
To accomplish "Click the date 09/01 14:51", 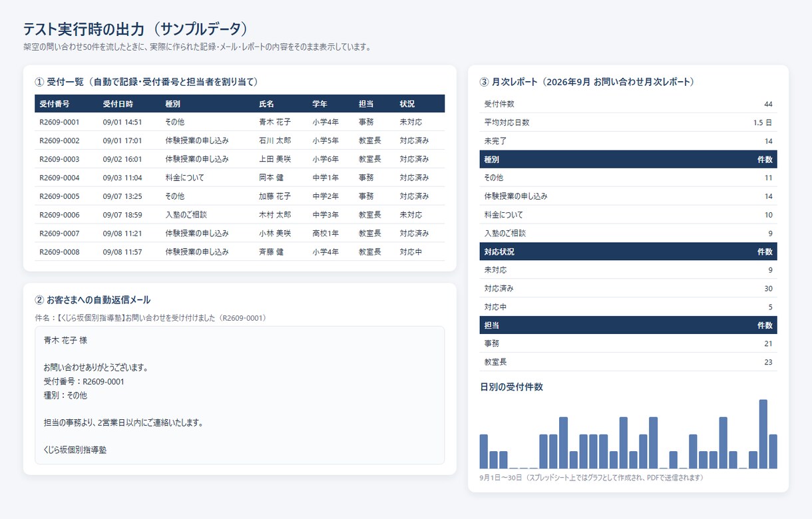I will [x=122, y=122].
